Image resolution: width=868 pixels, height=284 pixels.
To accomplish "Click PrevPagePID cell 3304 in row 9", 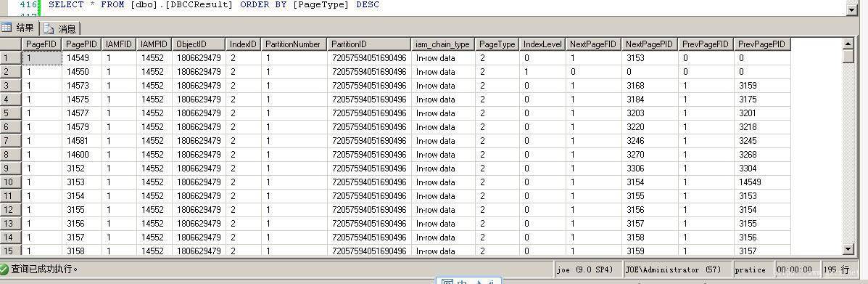I will point(762,168).
